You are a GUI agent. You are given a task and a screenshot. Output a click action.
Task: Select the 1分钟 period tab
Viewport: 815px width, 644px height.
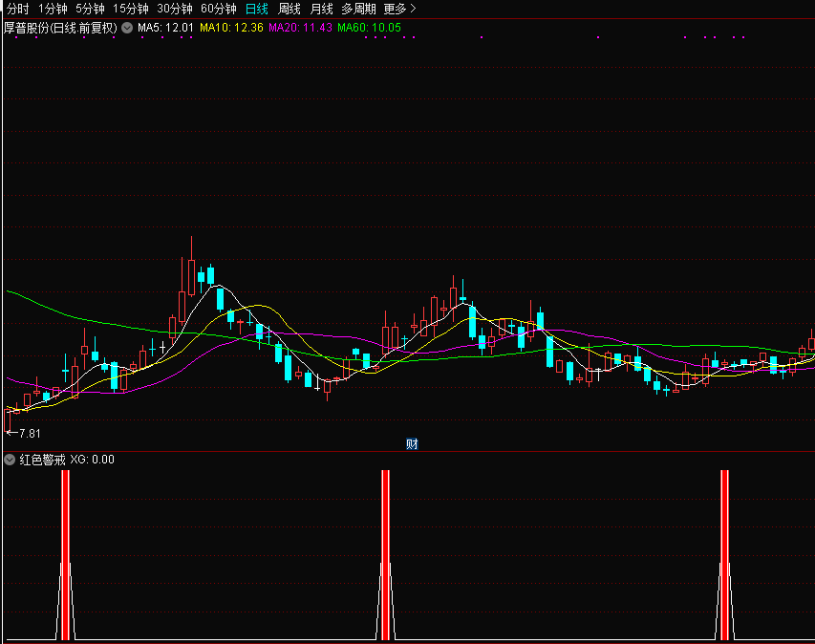click(x=53, y=9)
